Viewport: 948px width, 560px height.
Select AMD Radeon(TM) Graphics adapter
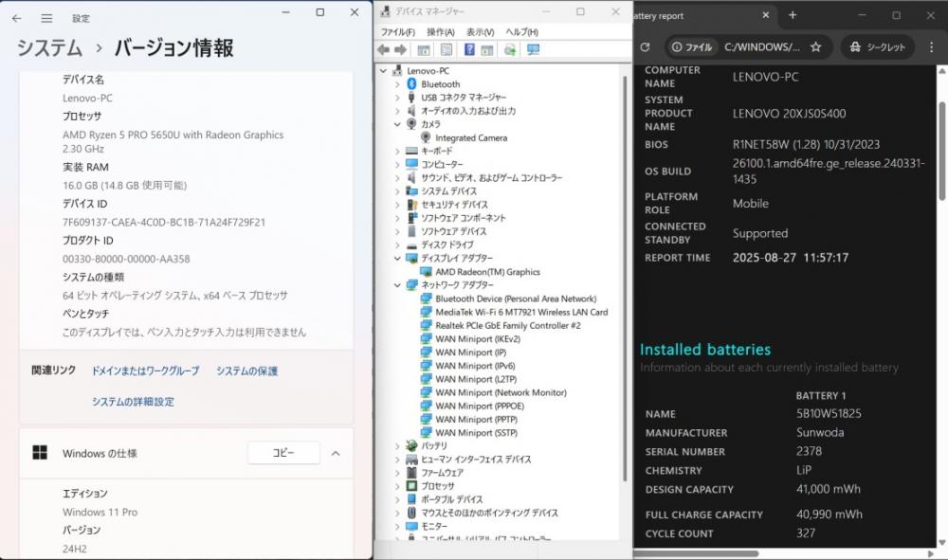[487, 272]
